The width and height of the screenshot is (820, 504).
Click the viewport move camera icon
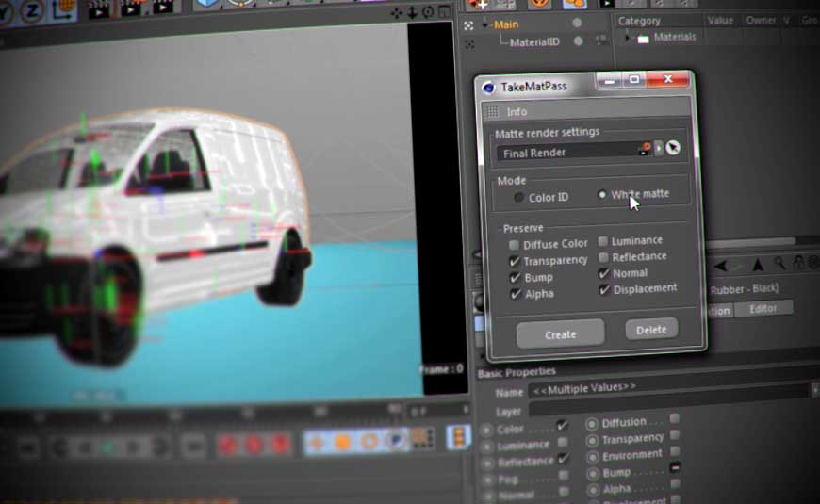pos(396,12)
